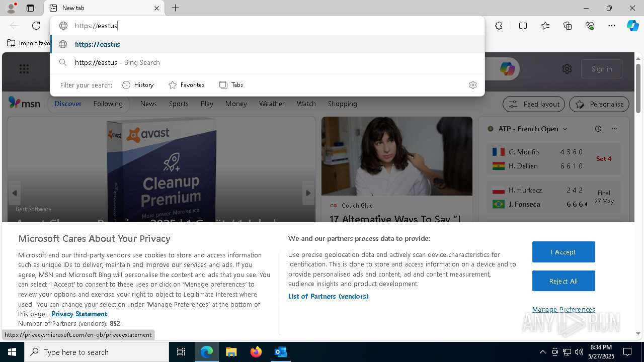Image resolution: width=644 pixels, height=362 pixels.
Task: Open address bar search settings gear
Action: pyautogui.click(x=472, y=85)
